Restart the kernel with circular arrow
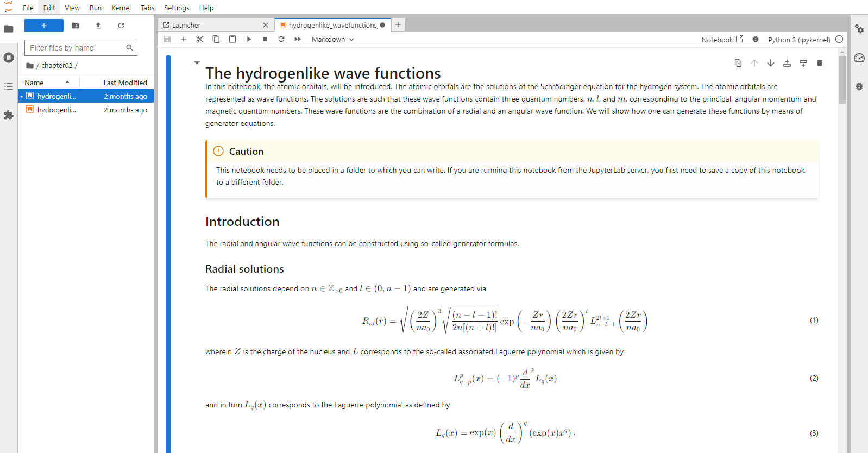 [281, 39]
